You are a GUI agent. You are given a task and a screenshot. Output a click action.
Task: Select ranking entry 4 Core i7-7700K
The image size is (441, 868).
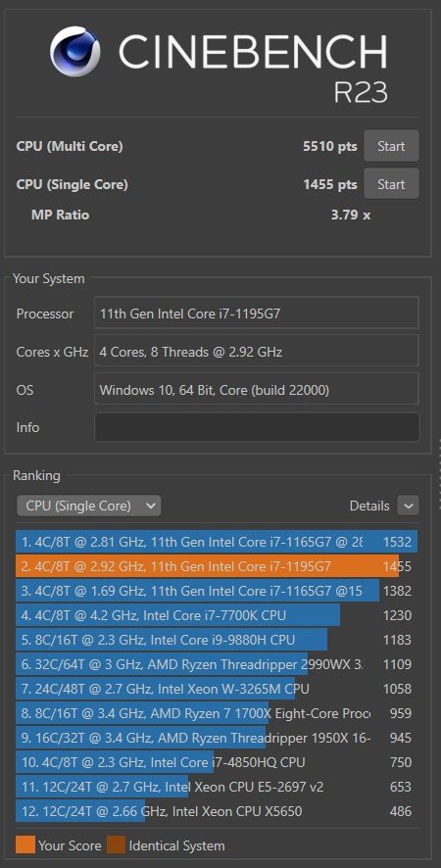click(217, 615)
